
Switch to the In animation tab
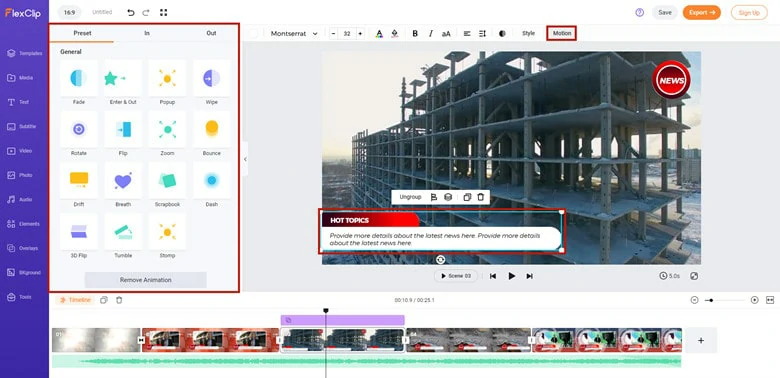pyautogui.click(x=147, y=33)
